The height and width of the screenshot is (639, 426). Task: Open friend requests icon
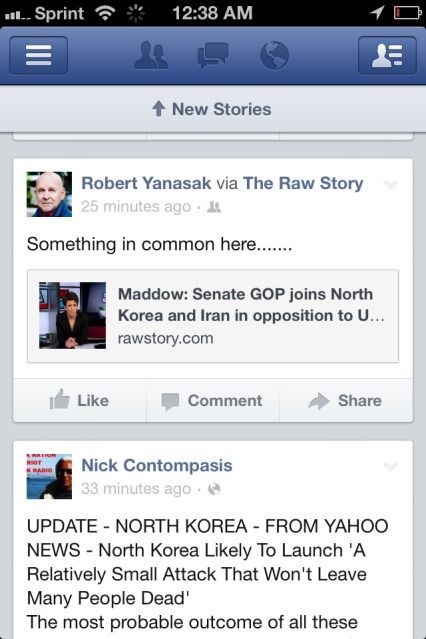(x=151, y=55)
